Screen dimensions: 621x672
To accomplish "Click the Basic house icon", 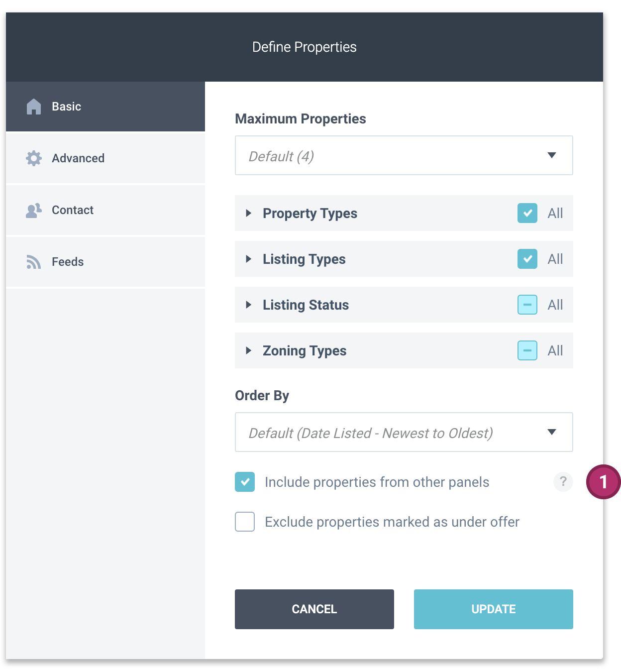I will pos(34,107).
